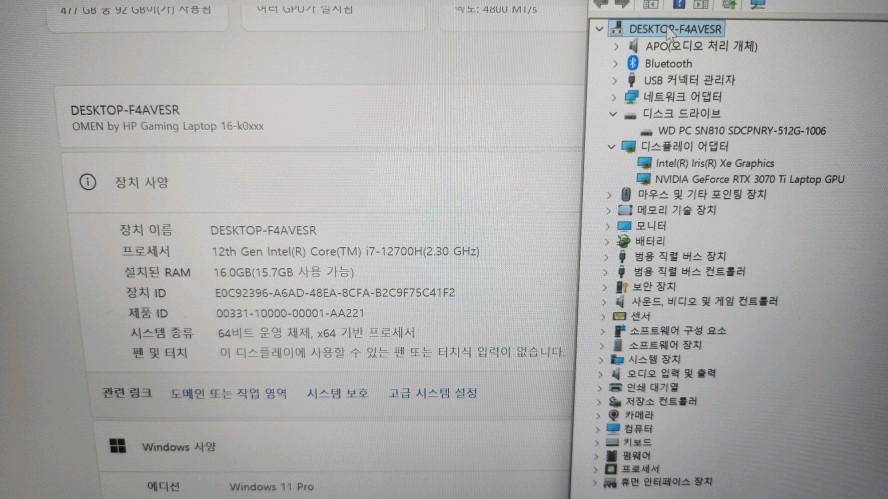Click the processor value 12th Gen Intel Core i7-12700H
Screen dimensions: 888x499
pos(345,251)
